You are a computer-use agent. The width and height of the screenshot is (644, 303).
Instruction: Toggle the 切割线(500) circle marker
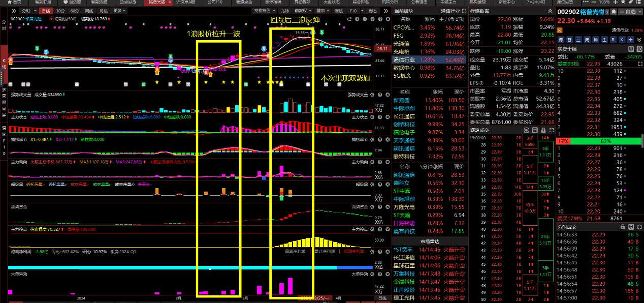pyautogui.click(x=51, y=19)
